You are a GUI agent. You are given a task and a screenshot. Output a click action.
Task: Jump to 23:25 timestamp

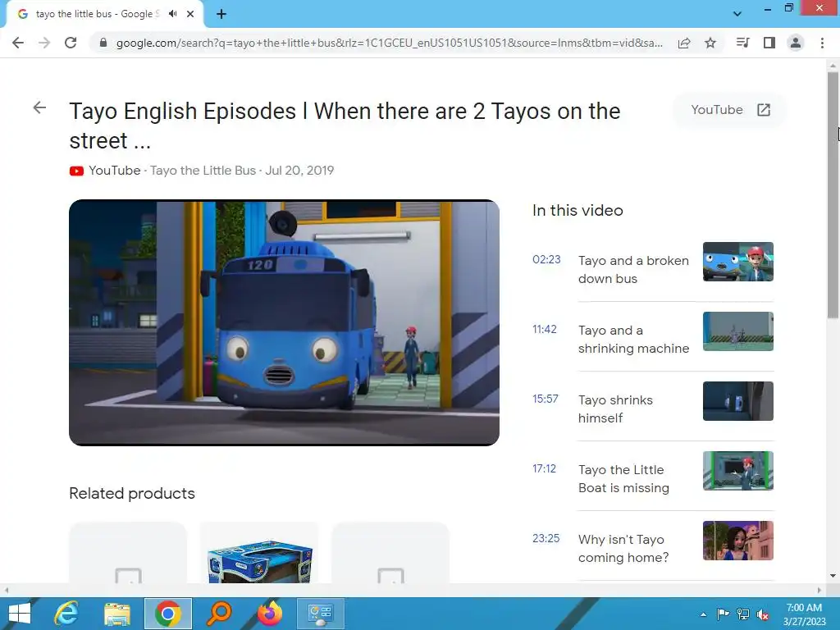[x=546, y=538]
